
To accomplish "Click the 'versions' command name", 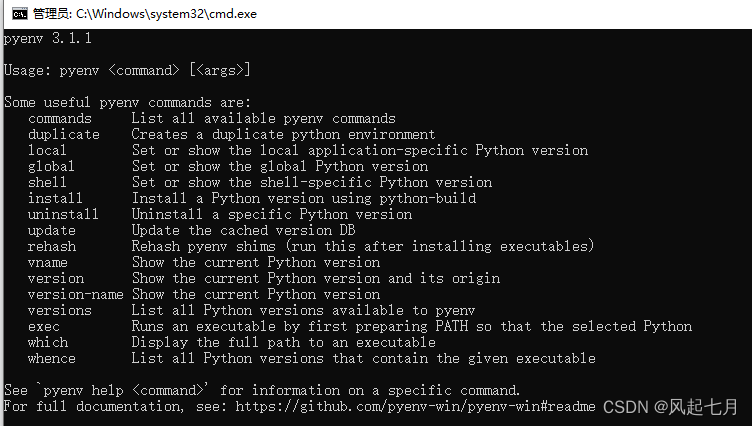I will point(59,310).
